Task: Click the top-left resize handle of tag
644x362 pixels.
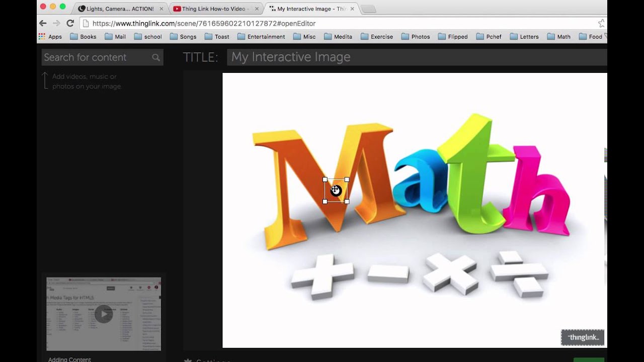Action: (325, 179)
